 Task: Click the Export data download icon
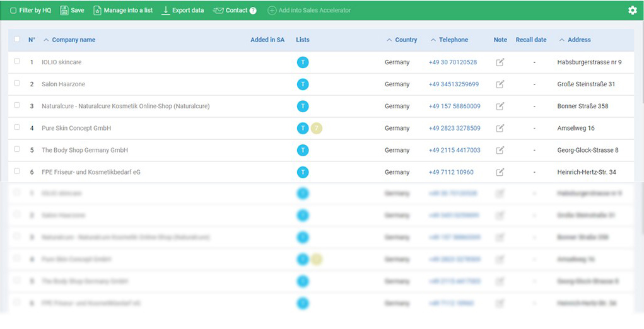point(166,10)
